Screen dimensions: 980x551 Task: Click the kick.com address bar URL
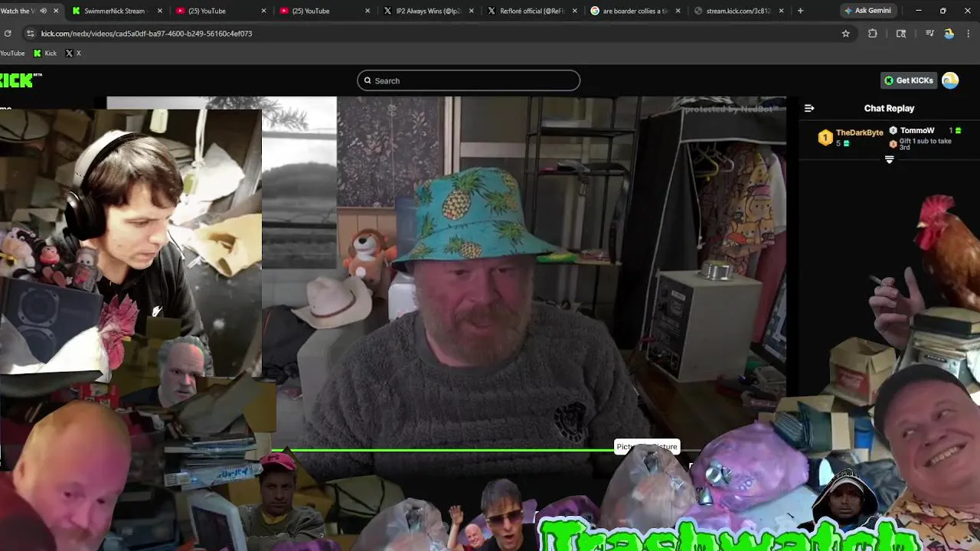[x=146, y=34]
